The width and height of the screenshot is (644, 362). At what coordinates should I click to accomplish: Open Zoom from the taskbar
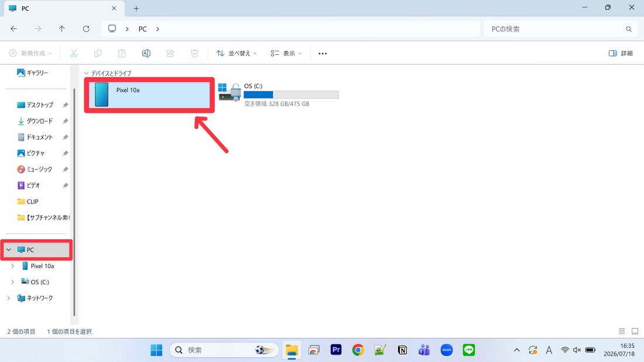click(x=447, y=350)
